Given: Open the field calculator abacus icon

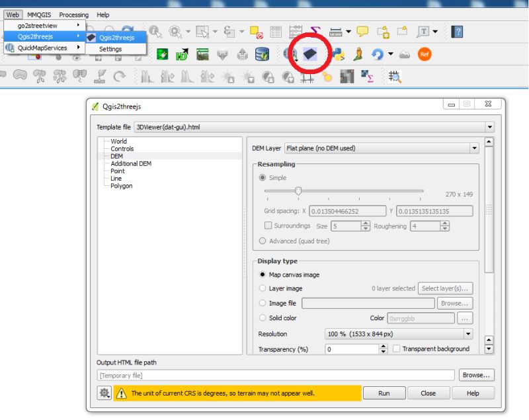Looking at the screenshot, I should (295, 32).
